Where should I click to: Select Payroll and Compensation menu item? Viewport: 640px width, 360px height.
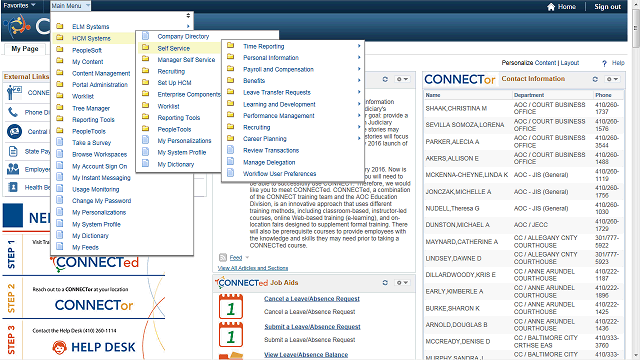point(278,69)
